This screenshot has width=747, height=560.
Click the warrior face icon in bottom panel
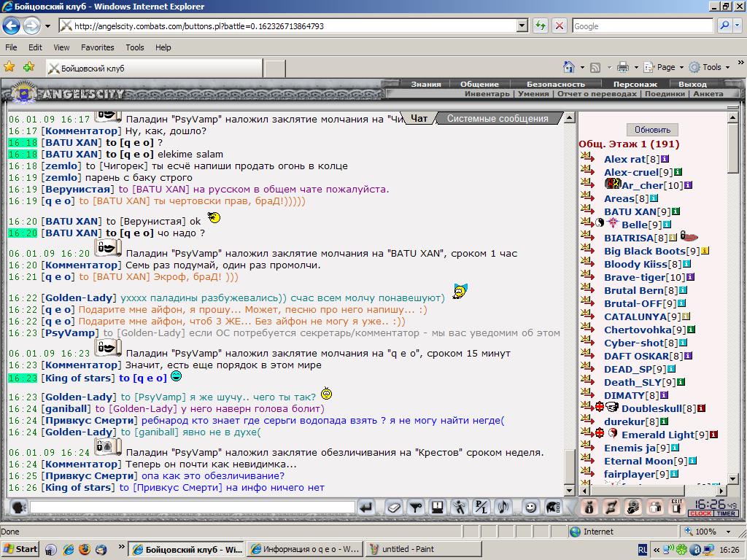pyautogui.click(x=633, y=507)
